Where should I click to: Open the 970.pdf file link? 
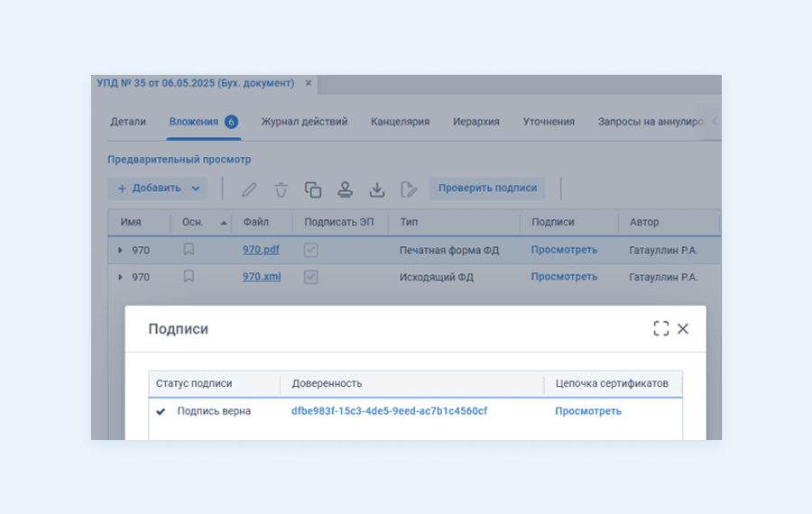click(x=261, y=250)
